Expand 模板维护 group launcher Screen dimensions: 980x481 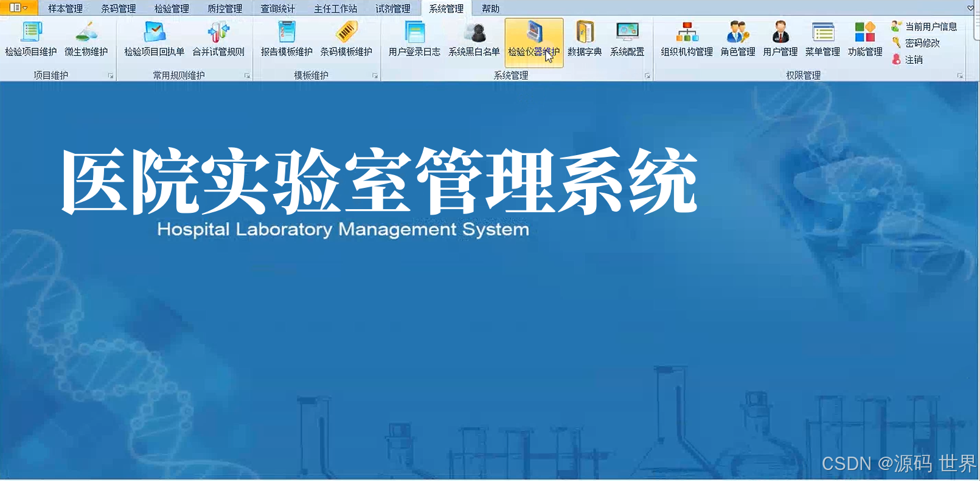coord(375,76)
